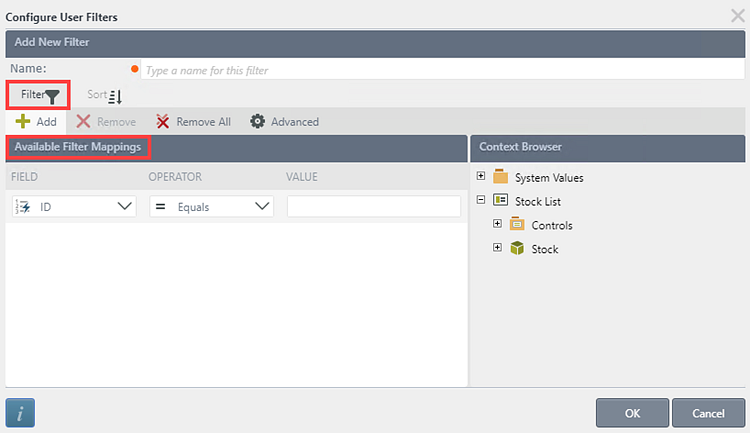Open the ID field dropdown

coord(125,206)
